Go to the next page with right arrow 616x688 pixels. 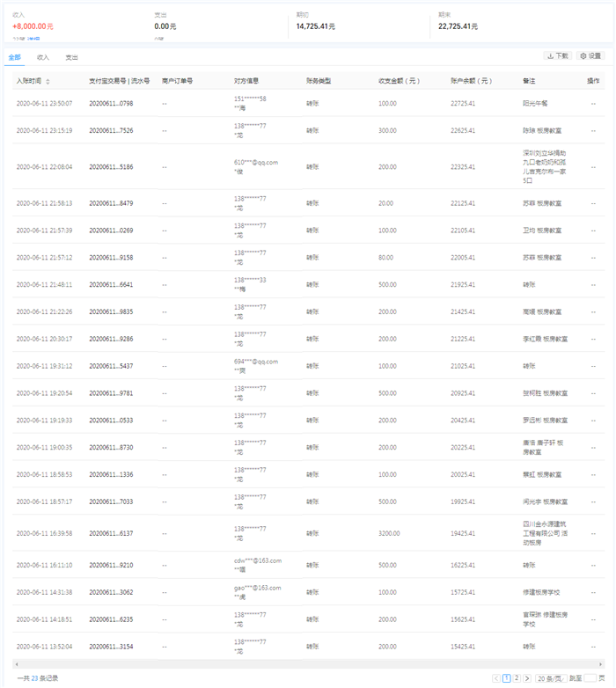coord(527,678)
